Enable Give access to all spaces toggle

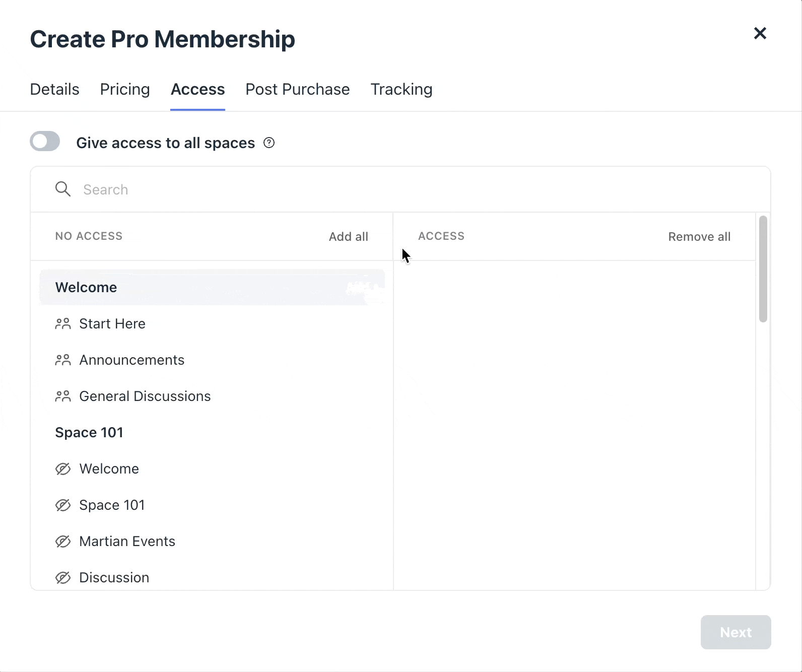click(45, 142)
